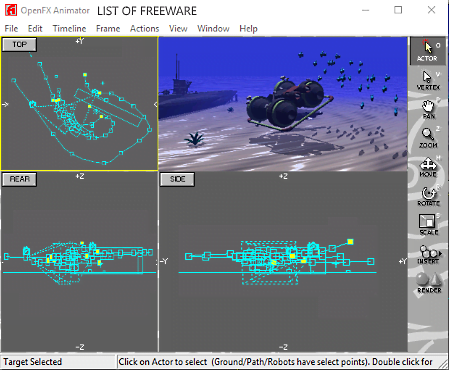Viewport: 449px width, 370px height.
Task: Select the Actor tool
Action: 428,51
